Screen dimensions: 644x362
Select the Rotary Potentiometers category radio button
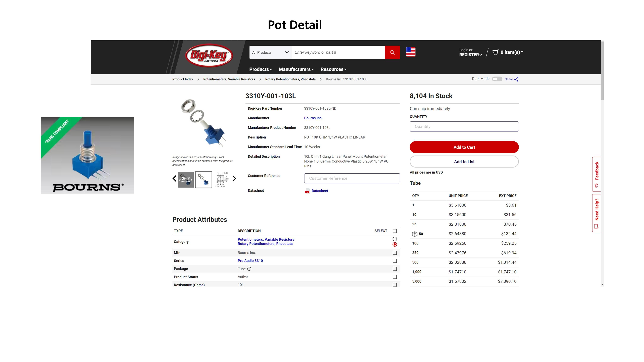click(395, 244)
